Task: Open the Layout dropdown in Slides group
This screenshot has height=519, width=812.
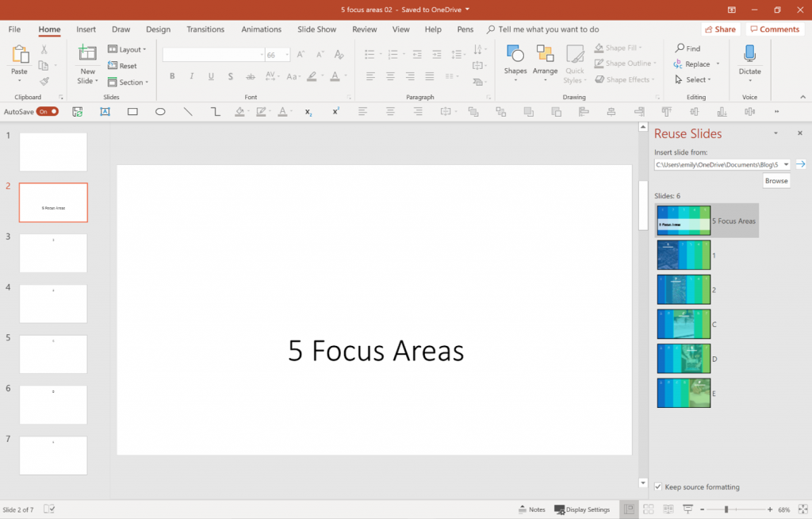Action: coord(127,48)
